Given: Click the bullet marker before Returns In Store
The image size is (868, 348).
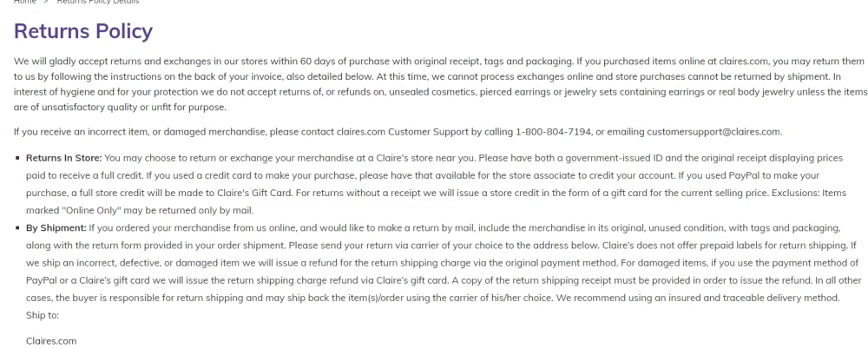Looking at the screenshot, I should pos(18,157).
